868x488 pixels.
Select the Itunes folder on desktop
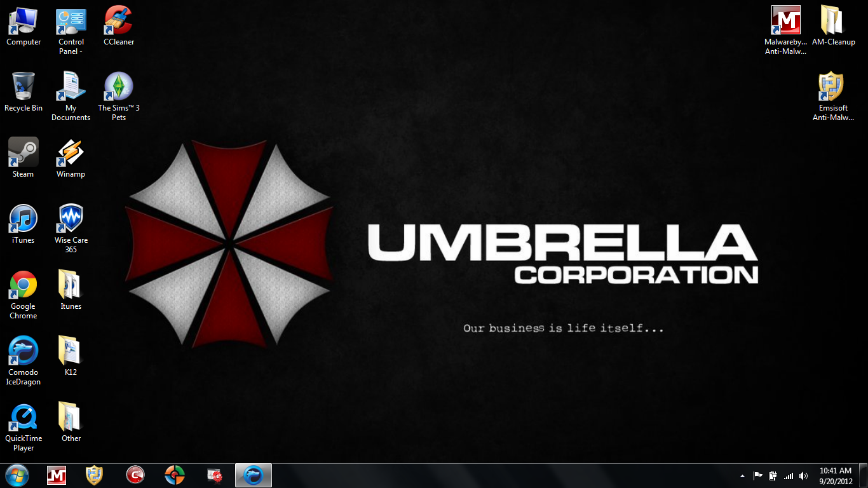[x=71, y=291]
